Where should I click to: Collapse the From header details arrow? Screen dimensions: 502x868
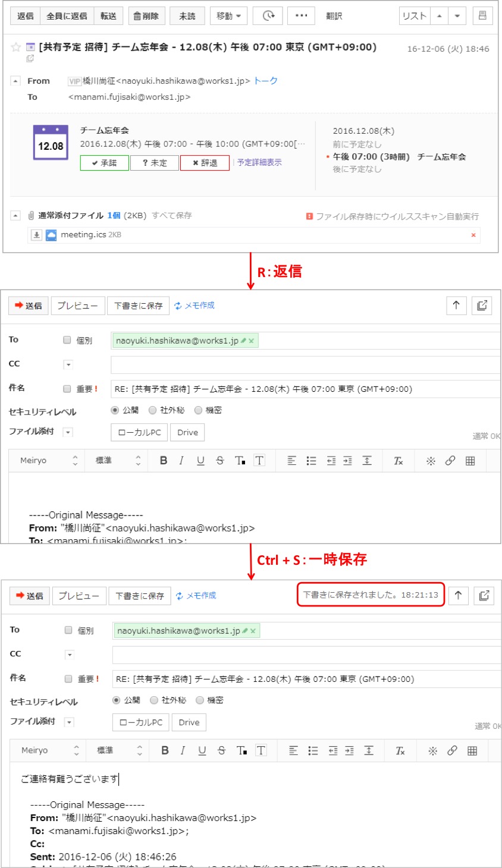(16, 81)
